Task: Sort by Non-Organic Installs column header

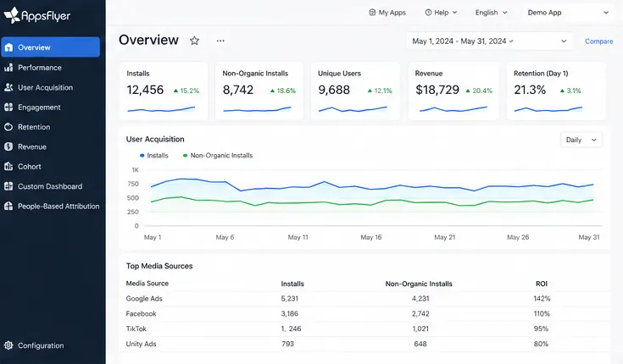Action: point(419,284)
